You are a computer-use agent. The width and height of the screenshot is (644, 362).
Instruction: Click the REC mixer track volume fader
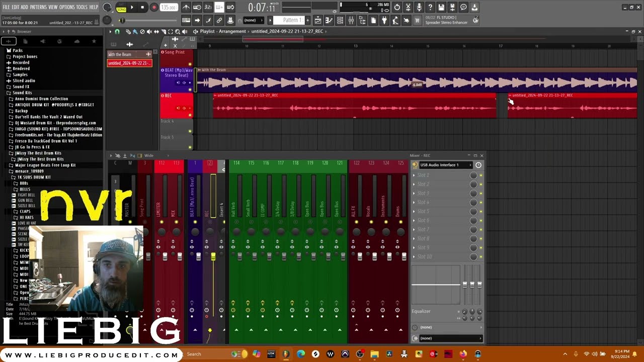click(x=213, y=256)
